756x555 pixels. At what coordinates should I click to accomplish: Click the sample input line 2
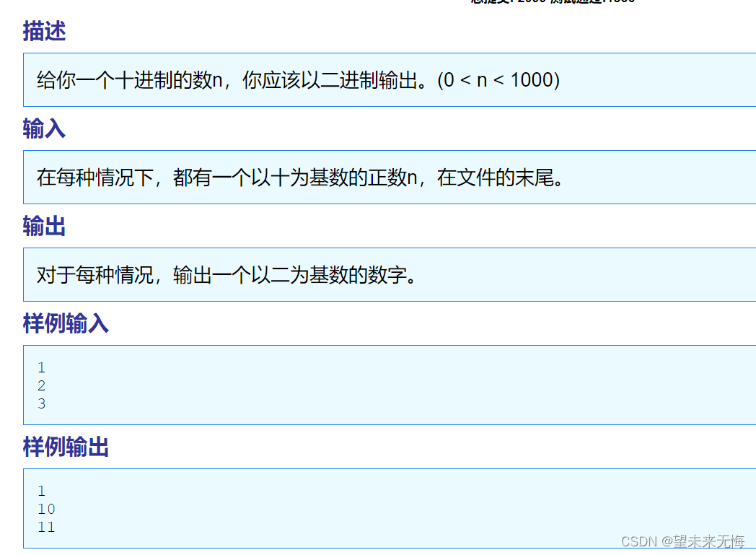[x=41, y=385]
